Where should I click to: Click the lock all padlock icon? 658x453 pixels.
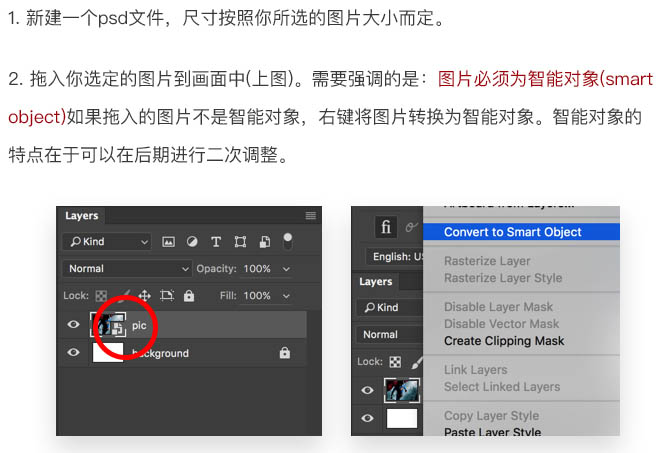click(x=189, y=296)
